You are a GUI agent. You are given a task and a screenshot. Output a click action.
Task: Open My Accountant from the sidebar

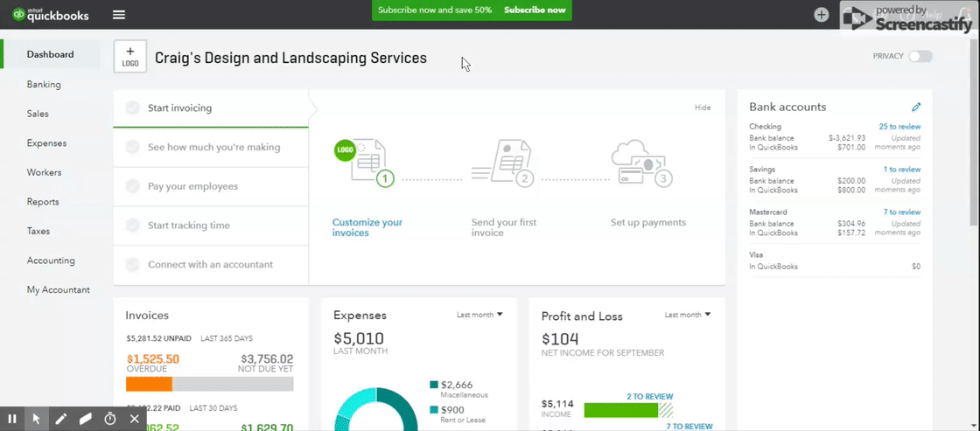[x=58, y=290]
